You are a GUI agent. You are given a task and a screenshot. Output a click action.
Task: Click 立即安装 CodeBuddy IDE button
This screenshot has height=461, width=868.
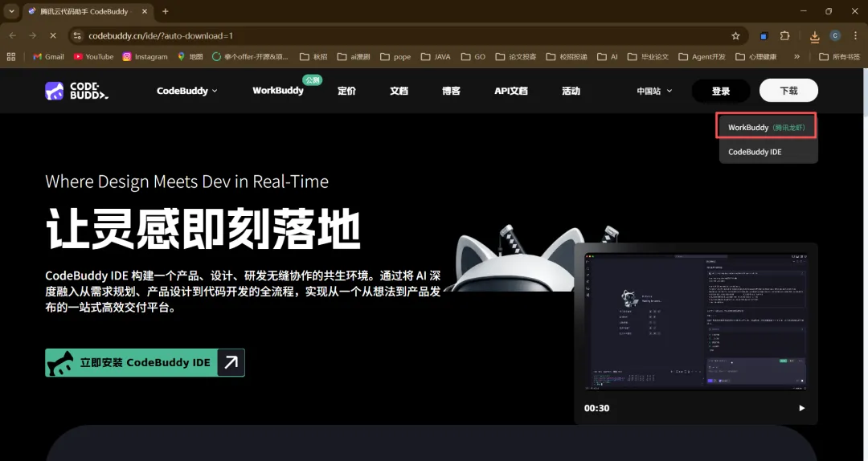[145, 362]
